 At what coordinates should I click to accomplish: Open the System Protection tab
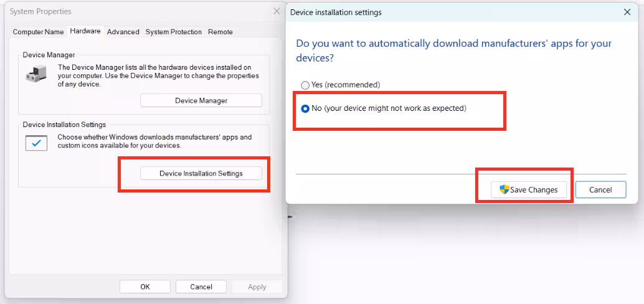(x=174, y=32)
